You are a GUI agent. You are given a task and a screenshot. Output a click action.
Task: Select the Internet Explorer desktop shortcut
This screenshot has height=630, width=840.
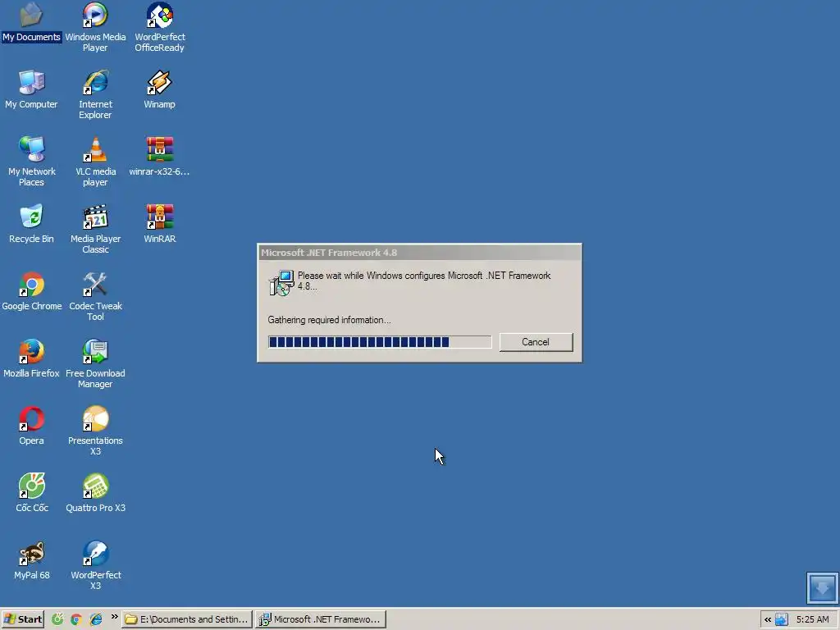(x=95, y=94)
